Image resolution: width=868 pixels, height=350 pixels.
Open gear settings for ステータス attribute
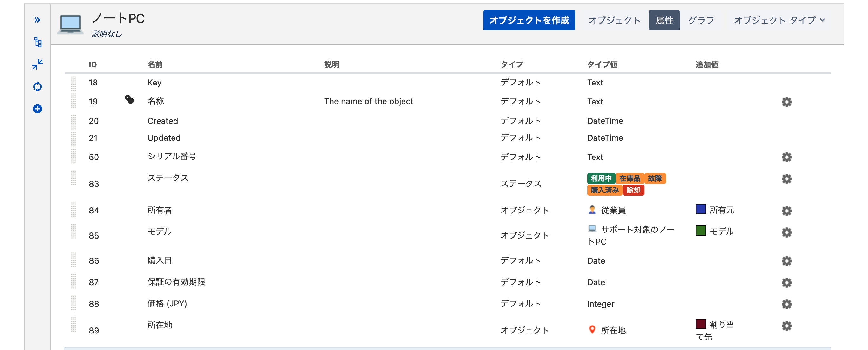click(786, 179)
